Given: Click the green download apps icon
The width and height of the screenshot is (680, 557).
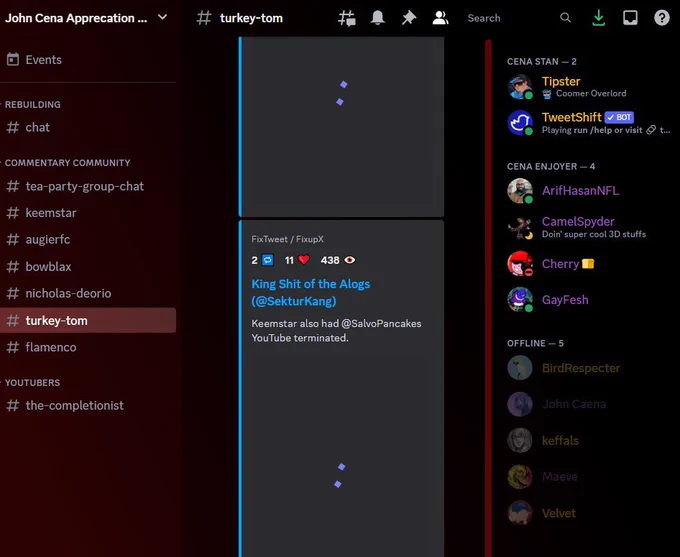Looking at the screenshot, I should pos(598,18).
